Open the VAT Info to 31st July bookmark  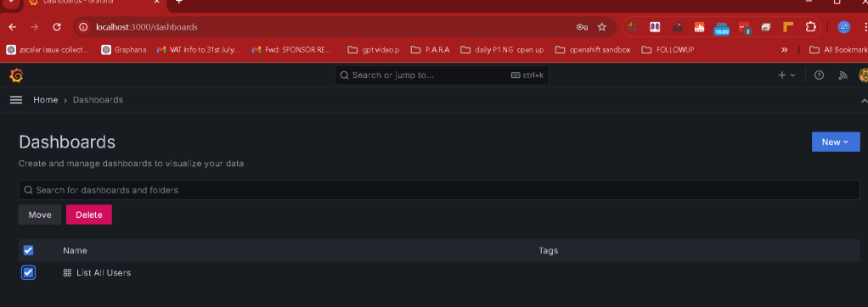pos(198,50)
